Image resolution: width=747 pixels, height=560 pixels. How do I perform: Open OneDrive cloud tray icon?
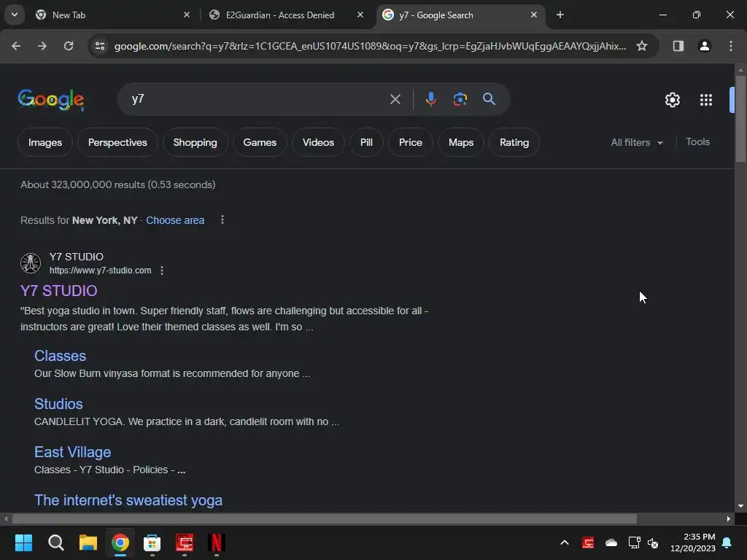611,542
